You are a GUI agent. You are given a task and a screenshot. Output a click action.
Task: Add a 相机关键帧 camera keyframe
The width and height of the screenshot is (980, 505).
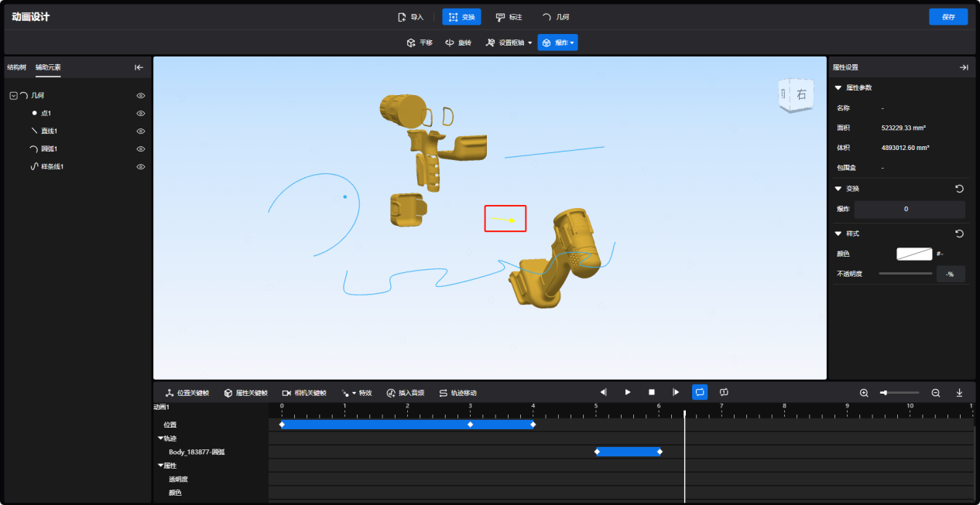pyautogui.click(x=304, y=393)
